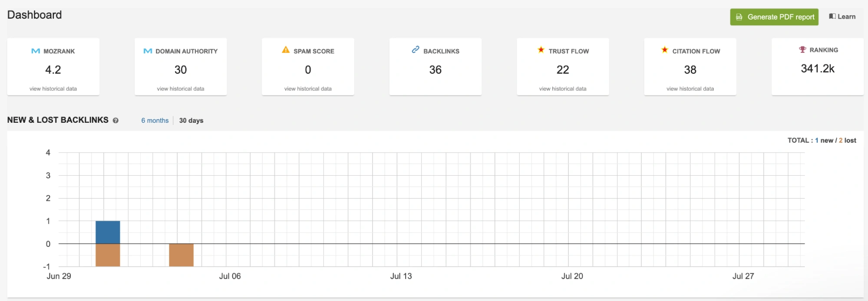Image resolution: width=868 pixels, height=301 pixels.
Task: View historical data for Trust Flow
Action: point(563,89)
